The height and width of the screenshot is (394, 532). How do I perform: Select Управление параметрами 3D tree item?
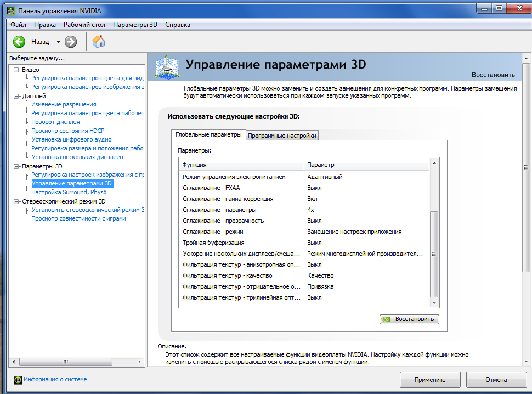tap(72, 184)
